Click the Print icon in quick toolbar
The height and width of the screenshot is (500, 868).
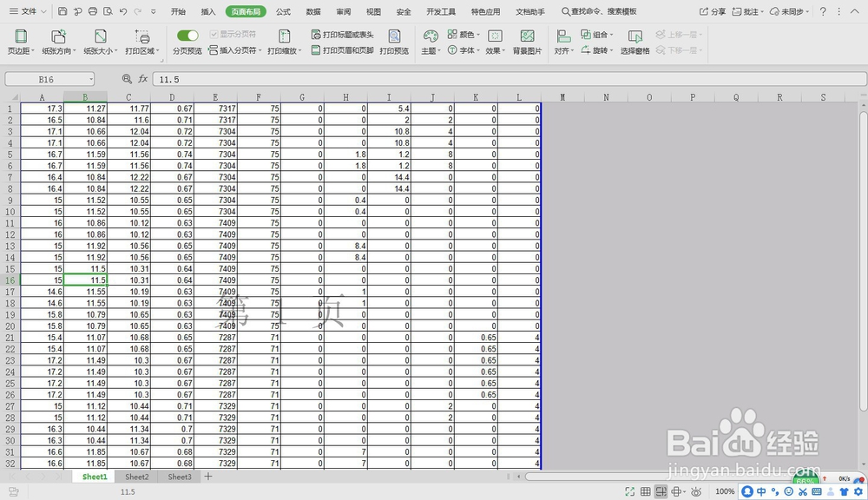pyautogui.click(x=93, y=11)
